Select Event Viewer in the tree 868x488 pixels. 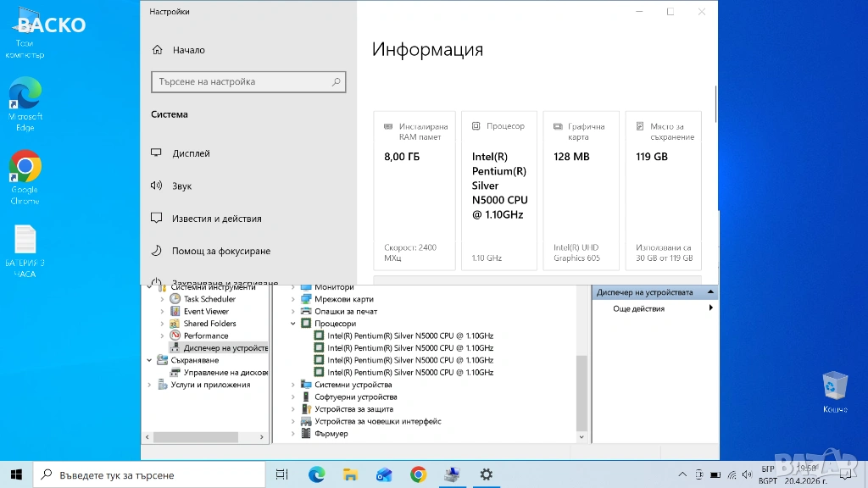coord(206,311)
